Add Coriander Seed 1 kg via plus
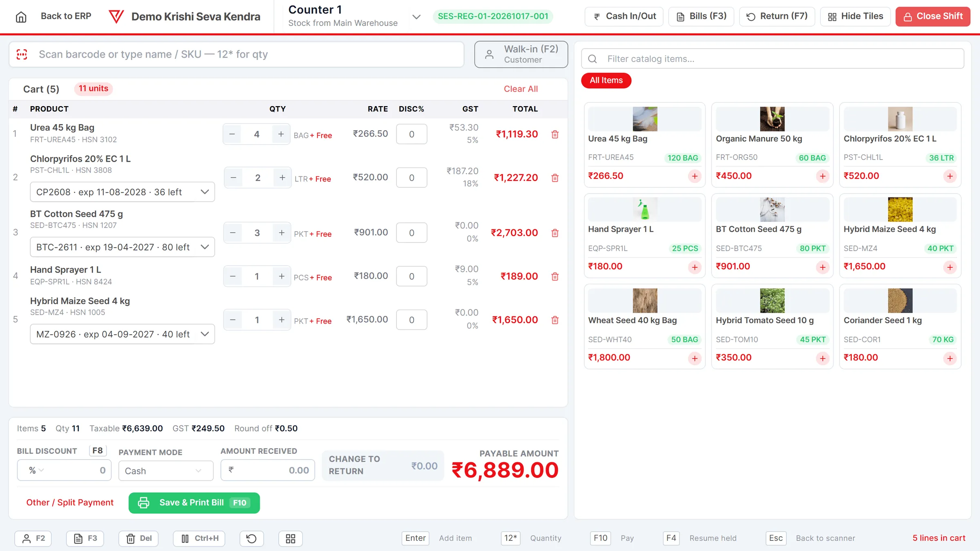 pos(950,358)
